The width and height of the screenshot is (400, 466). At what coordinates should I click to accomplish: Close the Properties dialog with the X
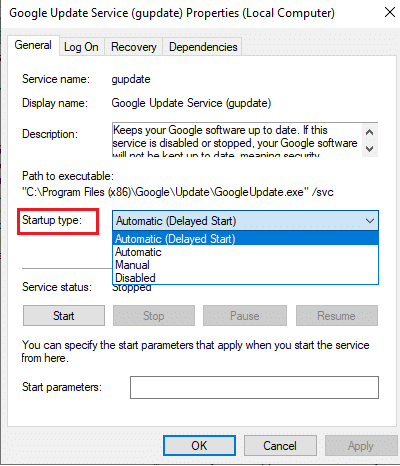coord(389,13)
